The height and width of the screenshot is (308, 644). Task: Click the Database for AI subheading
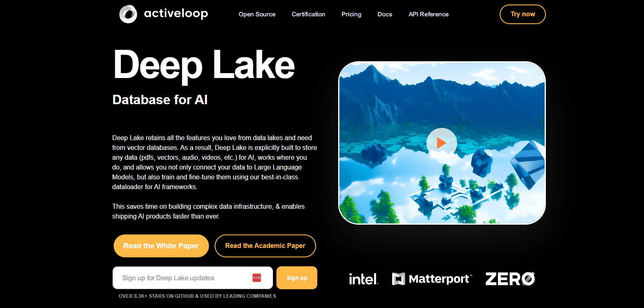click(160, 100)
